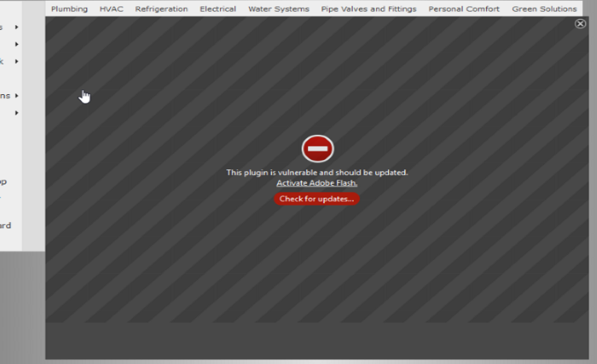This screenshot has height=364, width=597.
Task: Select the Personal Comfort menu item
Action: (463, 9)
